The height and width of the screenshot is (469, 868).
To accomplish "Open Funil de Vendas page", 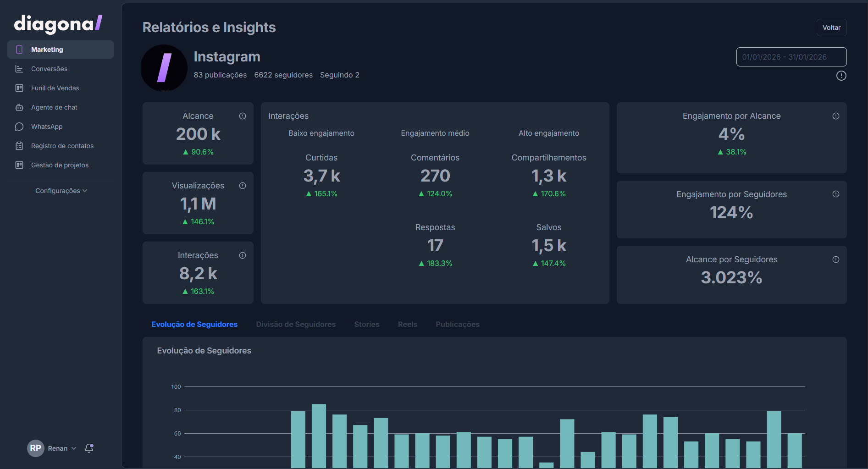I will (61, 88).
